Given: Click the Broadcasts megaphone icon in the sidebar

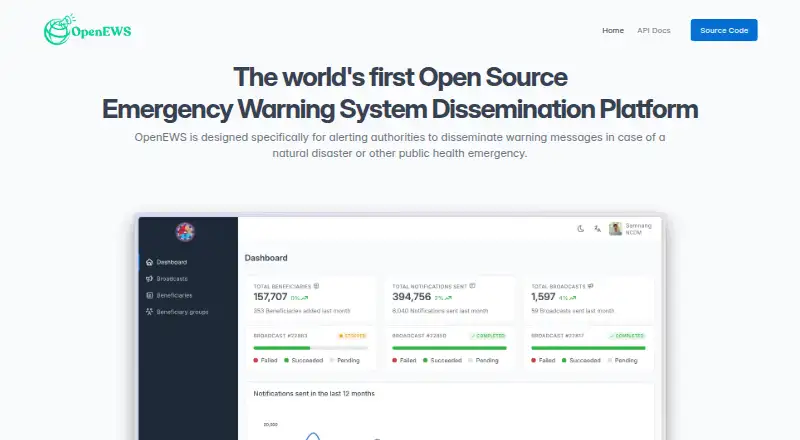Looking at the screenshot, I should pos(149,279).
